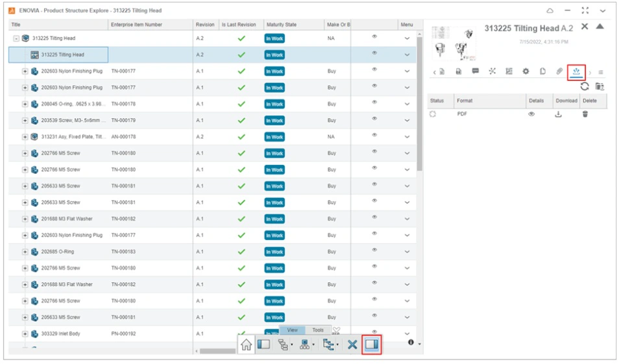The image size is (623, 364).
Task: Go to previous side panel tabs with left chevron
Action: point(434,72)
